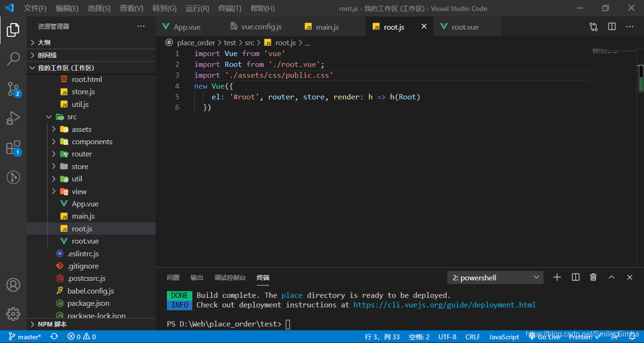Open root.html in the file tree

point(91,80)
